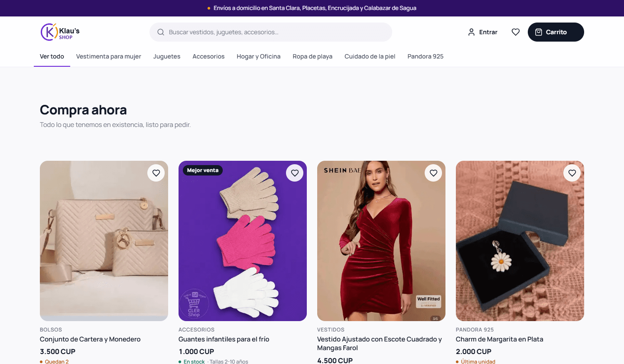Open Guantes infantiles para el frío title
Screen dimensions: 624x364
(x=224, y=339)
